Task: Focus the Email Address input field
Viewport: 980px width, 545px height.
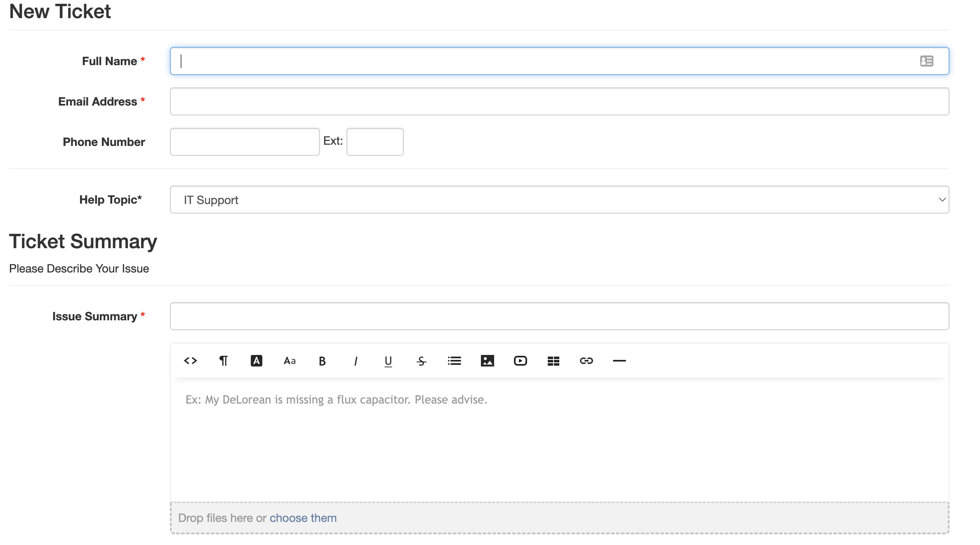Action: tap(559, 101)
